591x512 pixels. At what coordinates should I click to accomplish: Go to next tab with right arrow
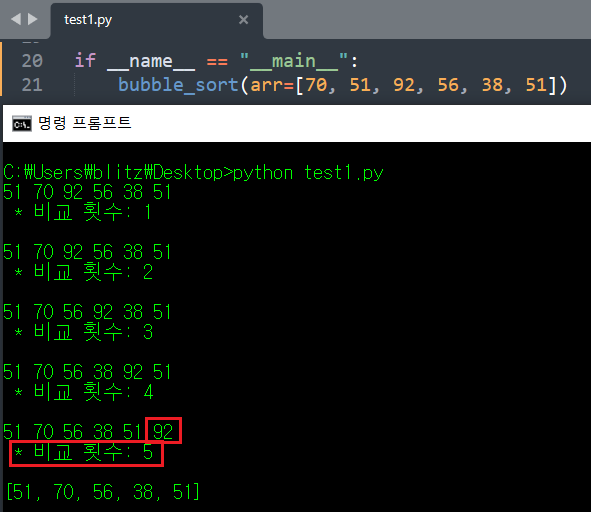click(33, 19)
